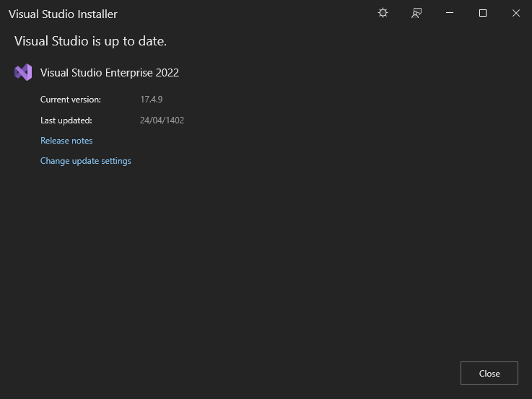Minimize the Visual Studio Installer window
The image size is (532, 399).
450,13
